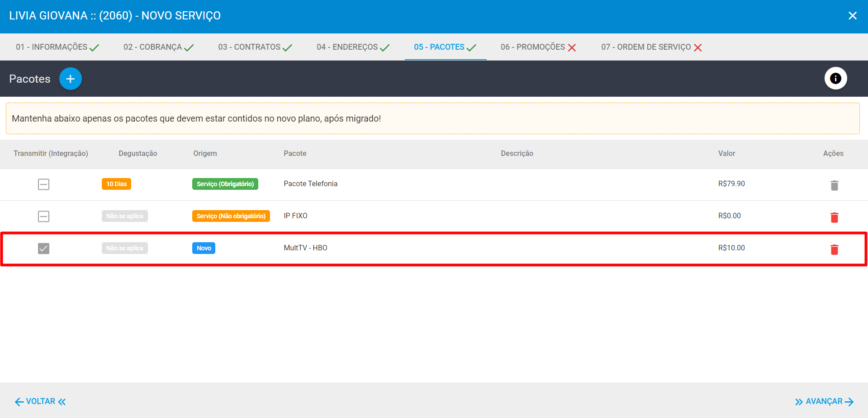Viewport: 868px width, 418px height.
Task: Click the R$0.00 value
Action: click(x=730, y=216)
